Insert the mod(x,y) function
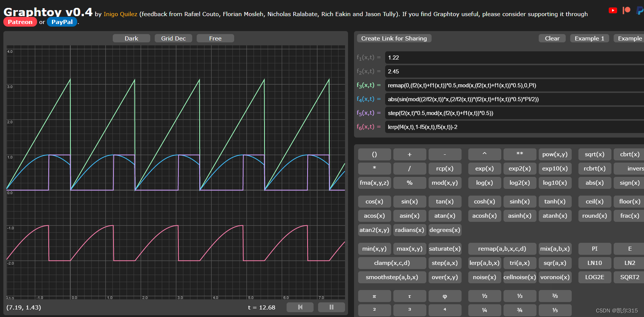 [445, 183]
